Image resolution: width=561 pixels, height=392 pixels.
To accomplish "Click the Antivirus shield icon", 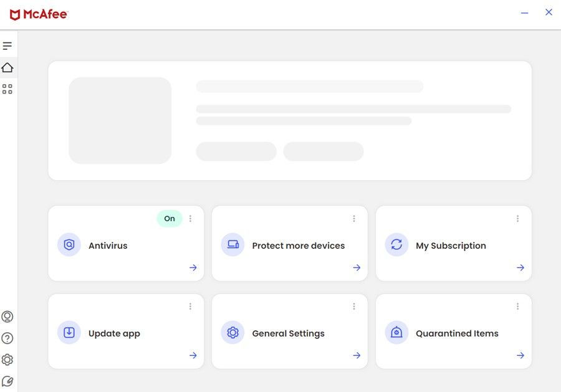I will click(x=69, y=245).
